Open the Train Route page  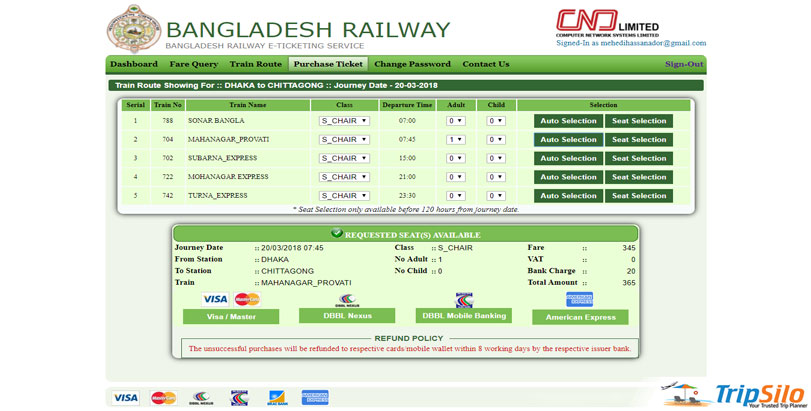[x=256, y=64]
